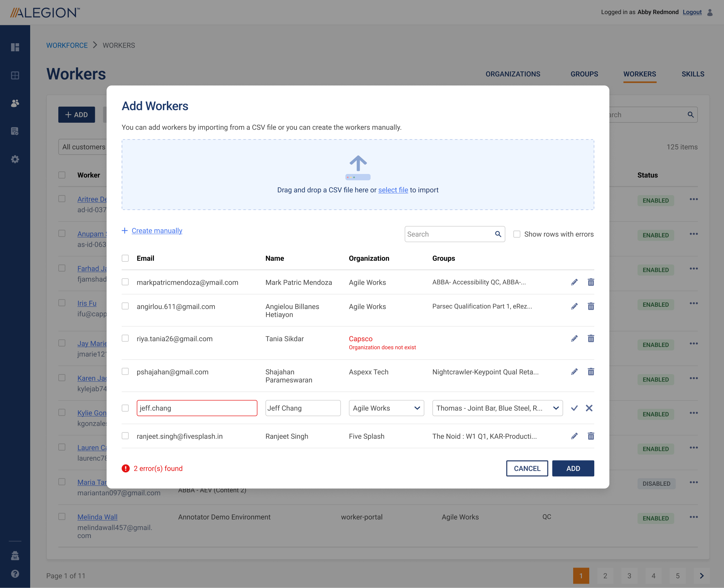Viewport: 724px width, 588px height.
Task: Select all rows via Email header checkbox
Action: click(x=125, y=258)
